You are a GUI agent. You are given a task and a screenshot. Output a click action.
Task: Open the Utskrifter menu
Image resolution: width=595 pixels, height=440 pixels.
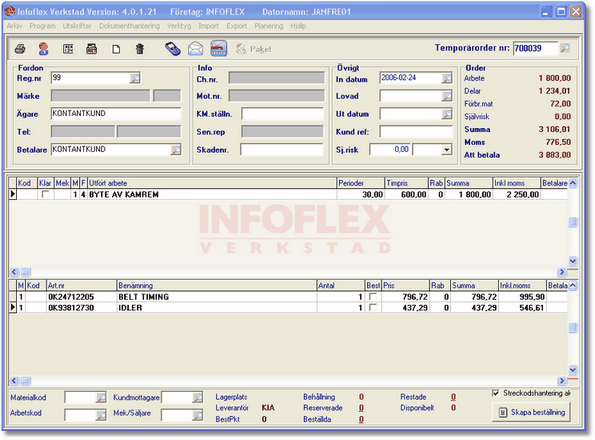click(77, 26)
